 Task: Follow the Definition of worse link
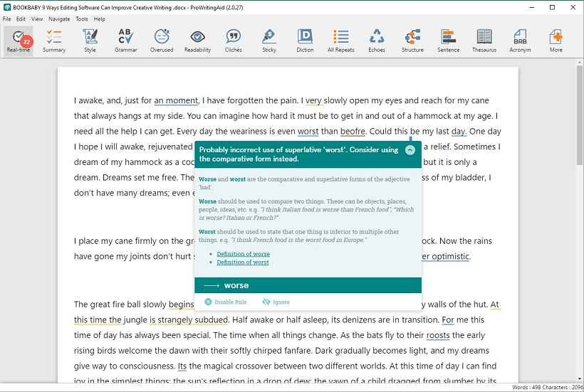(x=243, y=254)
